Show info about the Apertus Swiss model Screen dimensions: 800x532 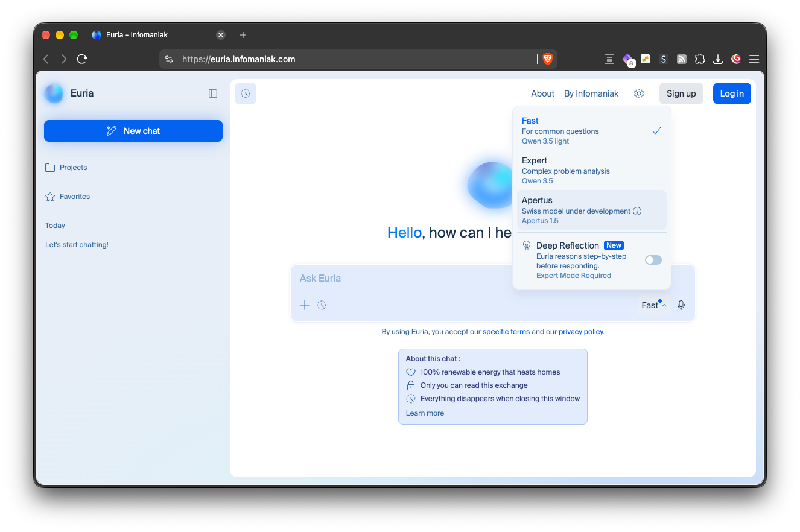tap(637, 211)
